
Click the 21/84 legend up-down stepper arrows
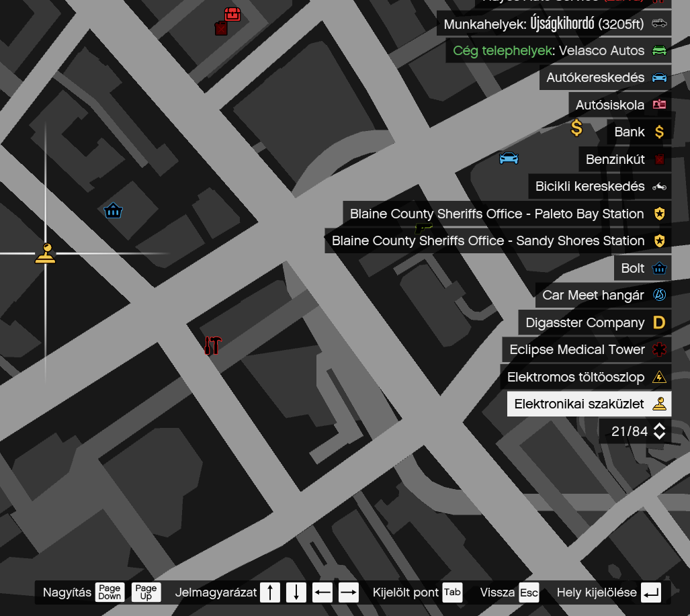[x=659, y=431]
